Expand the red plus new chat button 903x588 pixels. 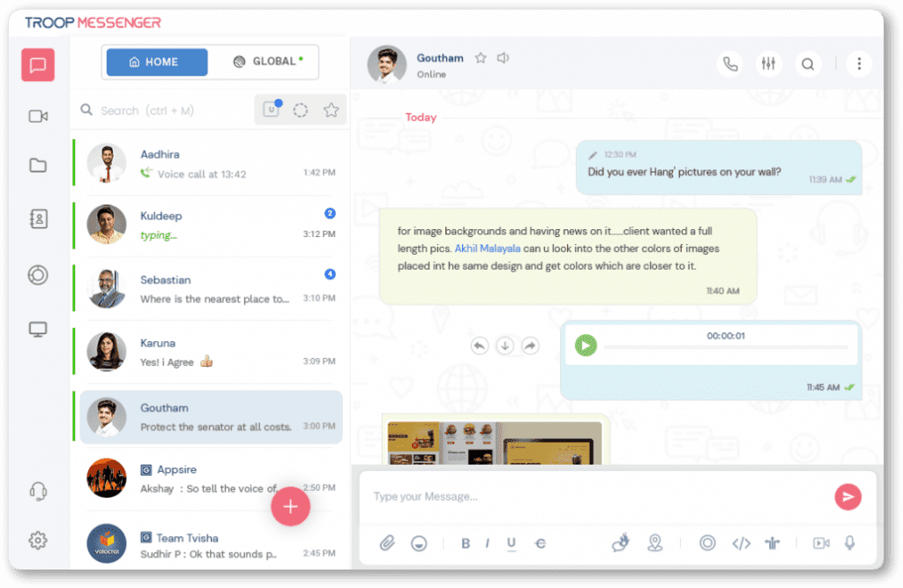pos(290,506)
